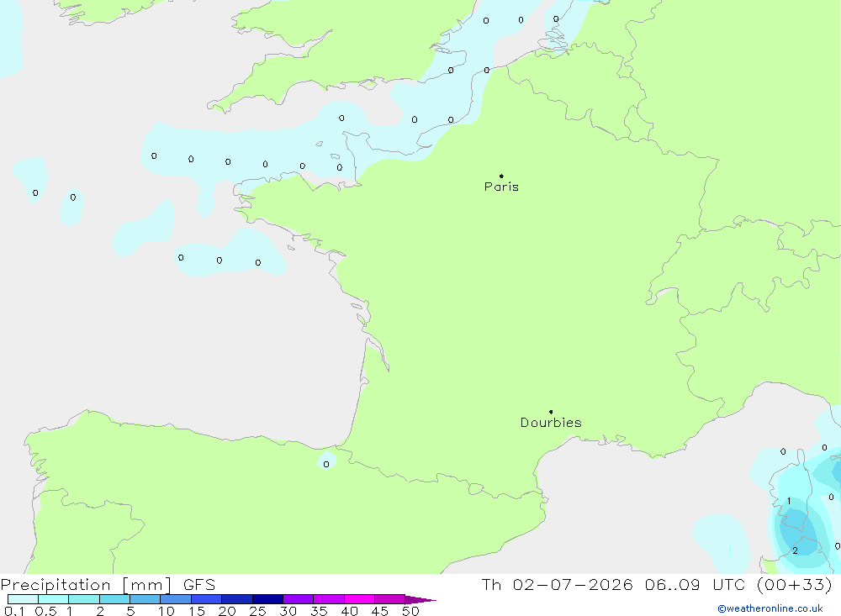Click the Paris city label
The height and width of the screenshot is (616, 841).
coord(501,187)
